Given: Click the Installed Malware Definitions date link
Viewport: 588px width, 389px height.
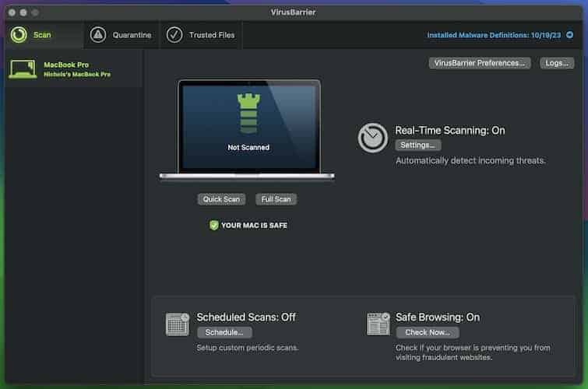Looking at the screenshot, I should click(x=496, y=35).
